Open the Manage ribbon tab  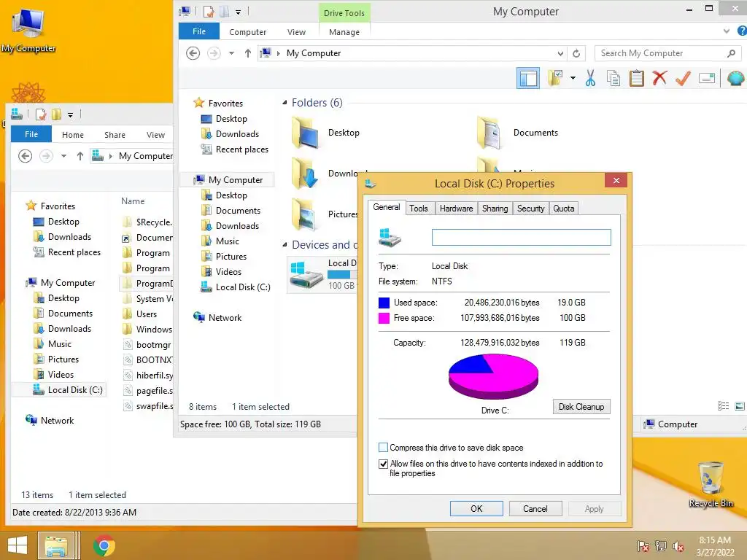344,32
